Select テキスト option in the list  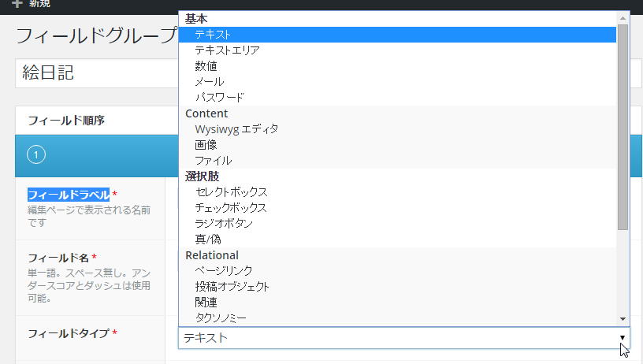[x=397, y=35]
